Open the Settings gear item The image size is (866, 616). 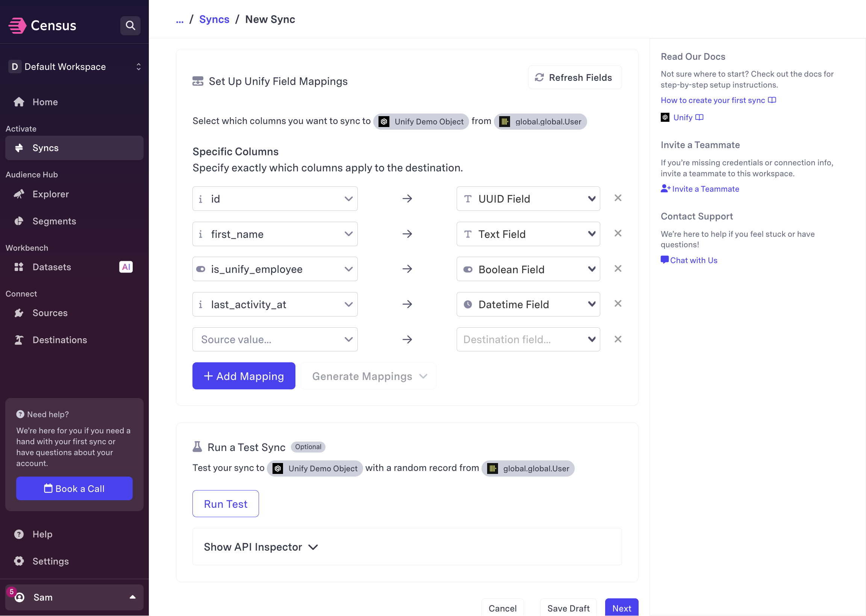[x=50, y=561]
